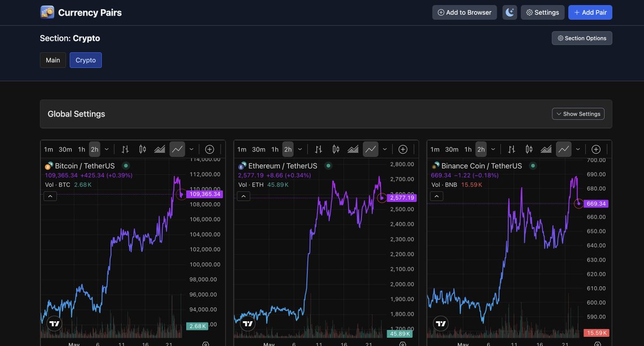Click Bitcoin market status green dot
Image resolution: width=644 pixels, height=346 pixels.
pyautogui.click(x=126, y=166)
